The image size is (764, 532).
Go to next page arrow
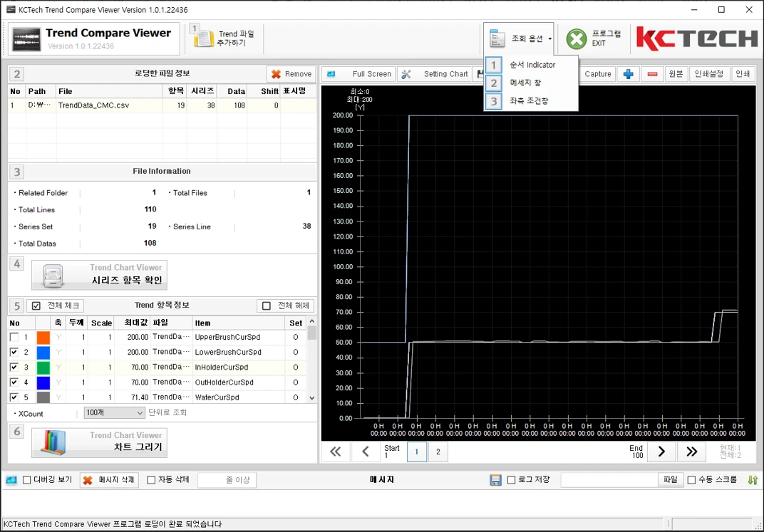[x=661, y=452]
